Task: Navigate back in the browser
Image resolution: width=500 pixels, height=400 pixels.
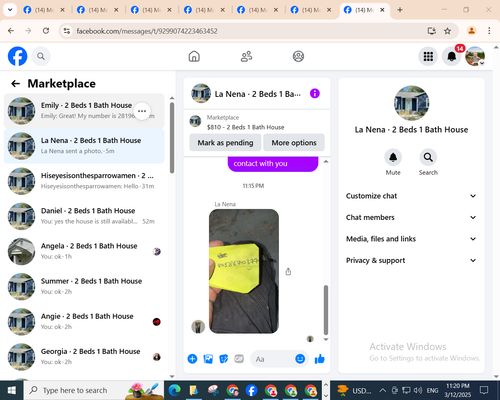Action: 11,31
